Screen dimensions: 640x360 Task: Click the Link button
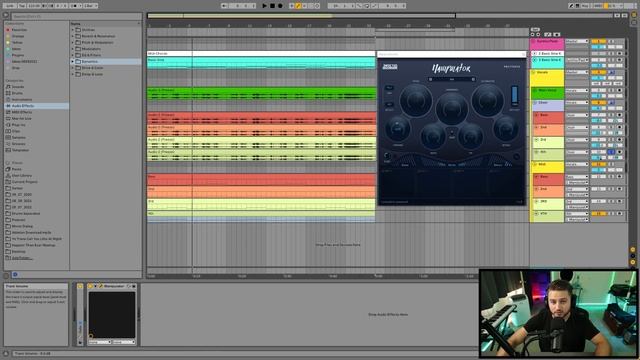point(9,6)
